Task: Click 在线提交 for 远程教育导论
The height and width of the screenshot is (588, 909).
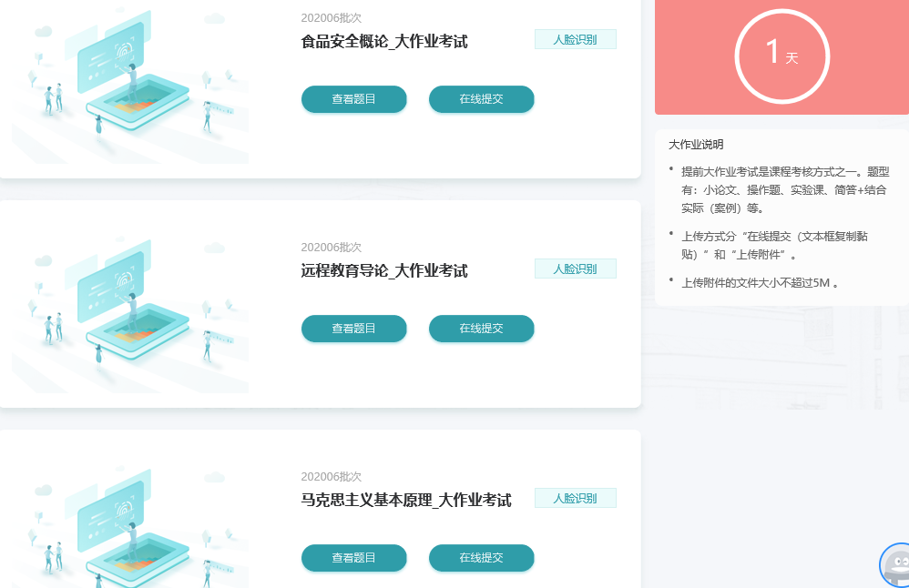Action: [x=481, y=329]
